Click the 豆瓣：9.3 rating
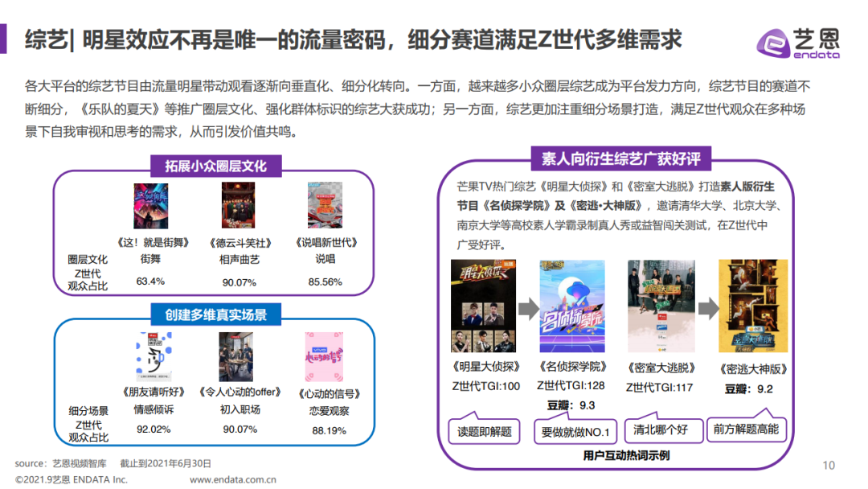 [x=571, y=405]
